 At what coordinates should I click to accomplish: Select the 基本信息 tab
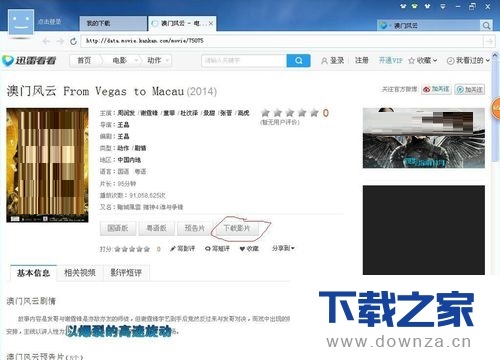pos(33,273)
